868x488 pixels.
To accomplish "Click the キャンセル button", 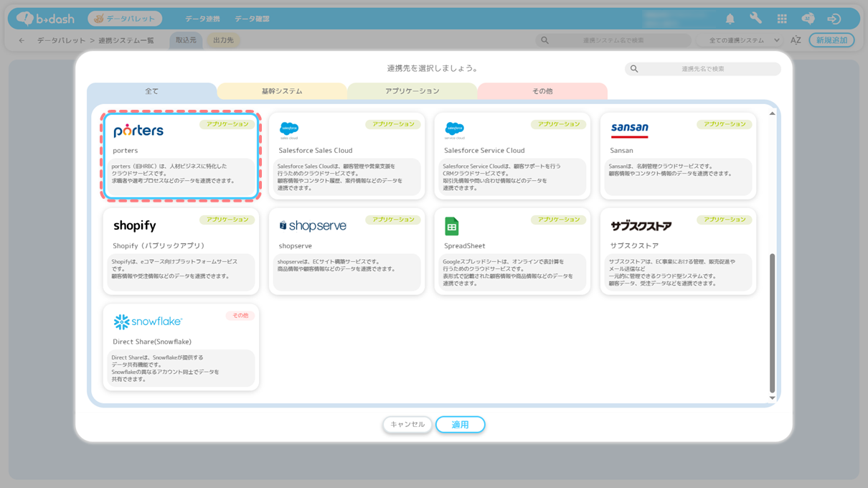I will click(x=407, y=424).
